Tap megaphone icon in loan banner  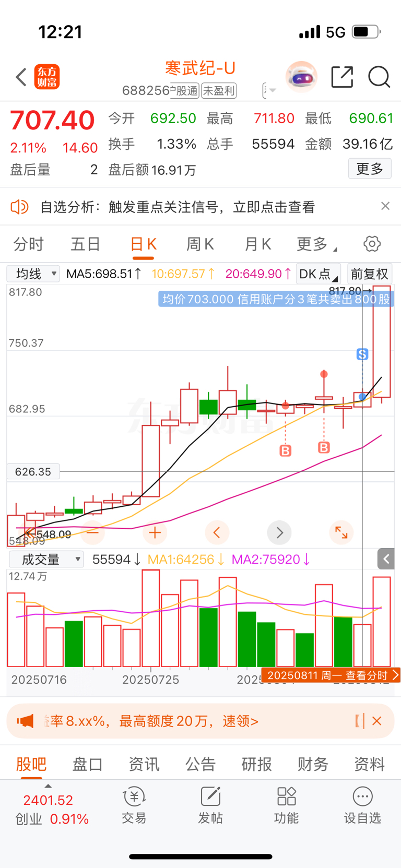point(25,721)
